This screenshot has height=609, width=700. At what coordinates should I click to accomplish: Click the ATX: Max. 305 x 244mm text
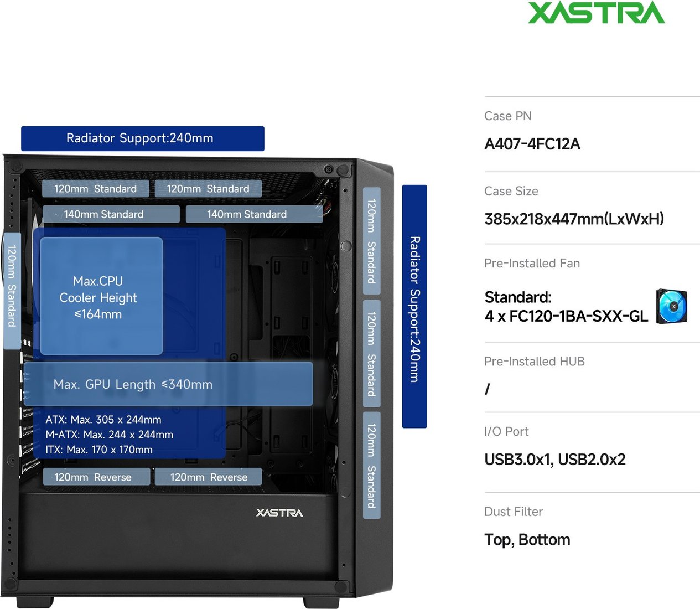point(103,420)
